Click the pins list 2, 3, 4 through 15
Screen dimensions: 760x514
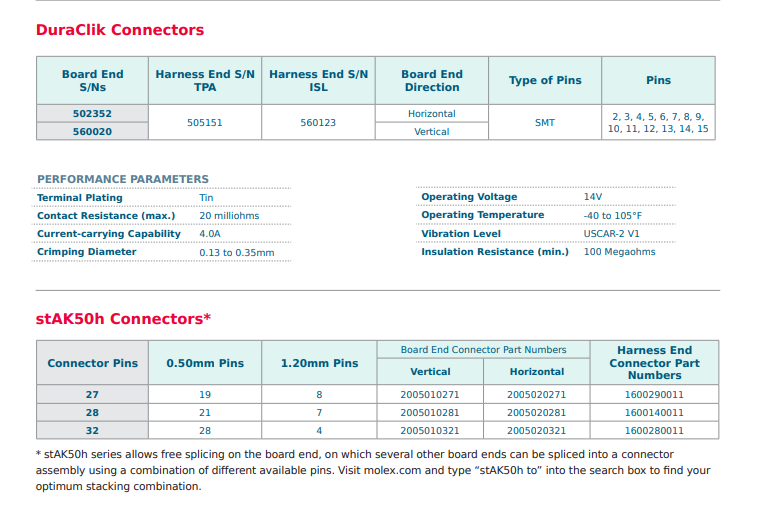tap(658, 123)
